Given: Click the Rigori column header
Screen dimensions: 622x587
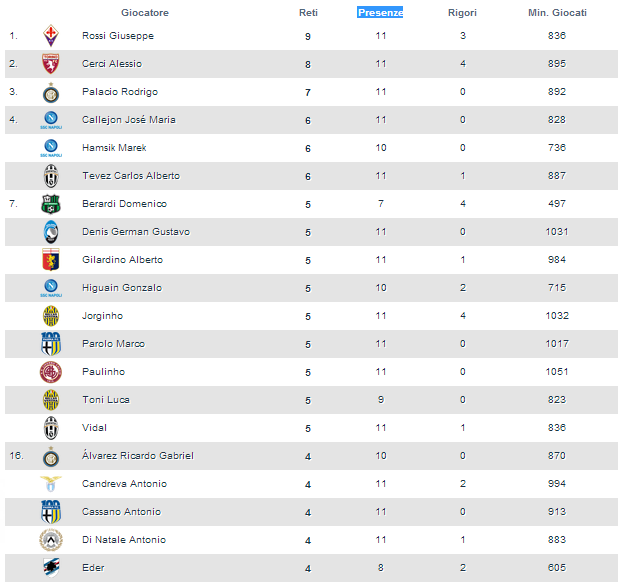Looking at the screenshot, I should (x=462, y=13).
